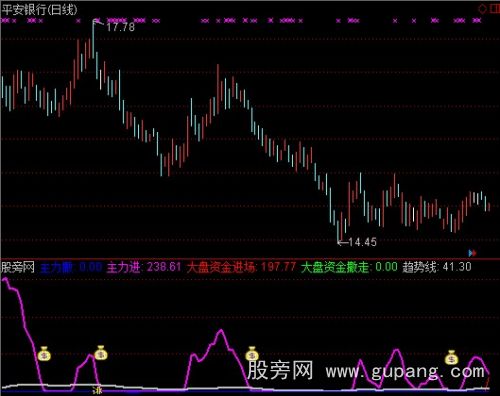This screenshot has width=500, height=396.
Task: Click the blue-red double arrow icon
Action: click(x=472, y=253)
